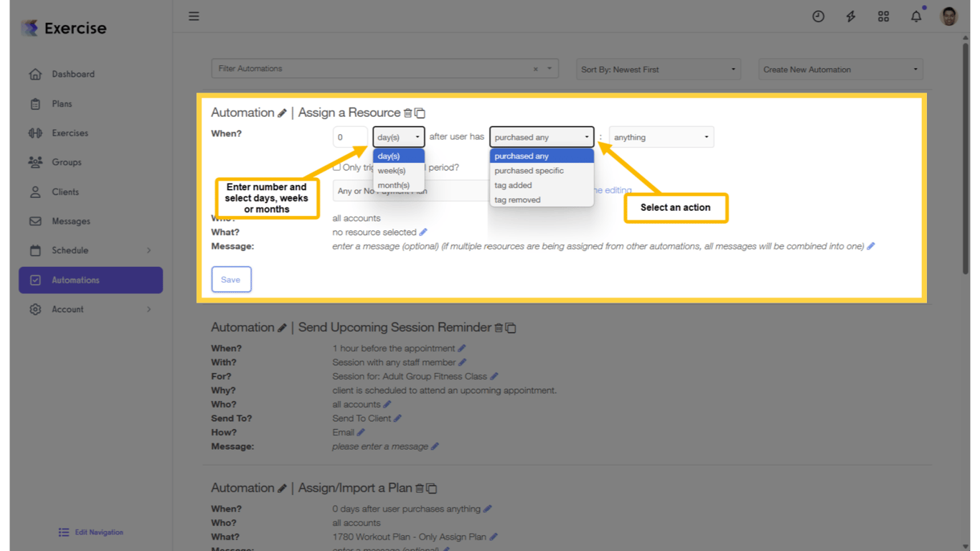Duplicate the Assign a Resource automation via copy icon
This screenshot has width=980, height=551.
click(421, 113)
